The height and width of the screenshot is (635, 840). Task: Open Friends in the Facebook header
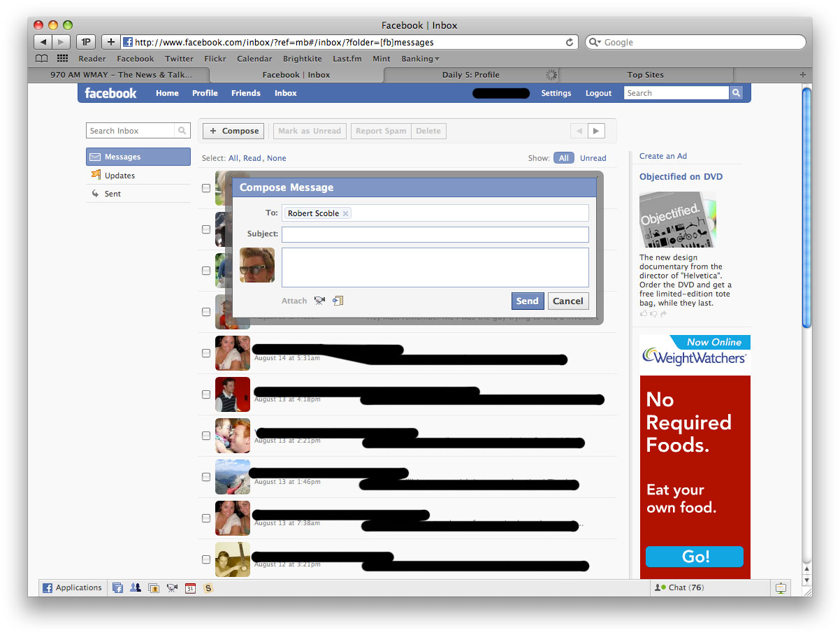246,93
